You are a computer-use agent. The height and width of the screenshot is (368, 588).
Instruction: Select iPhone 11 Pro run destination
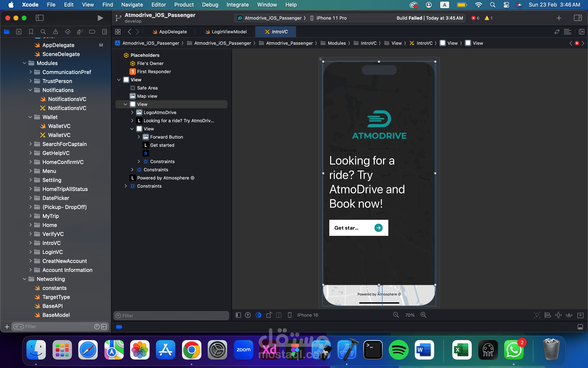[x=328, y=18]
